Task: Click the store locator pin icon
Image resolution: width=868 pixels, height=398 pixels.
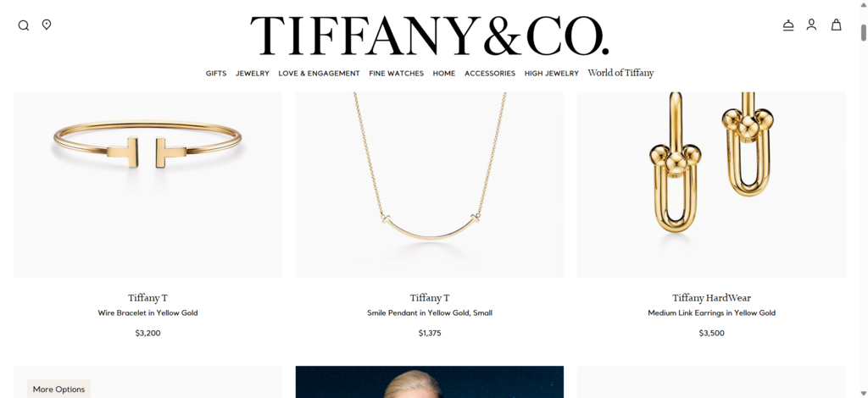Action: [x=47, y=25]
